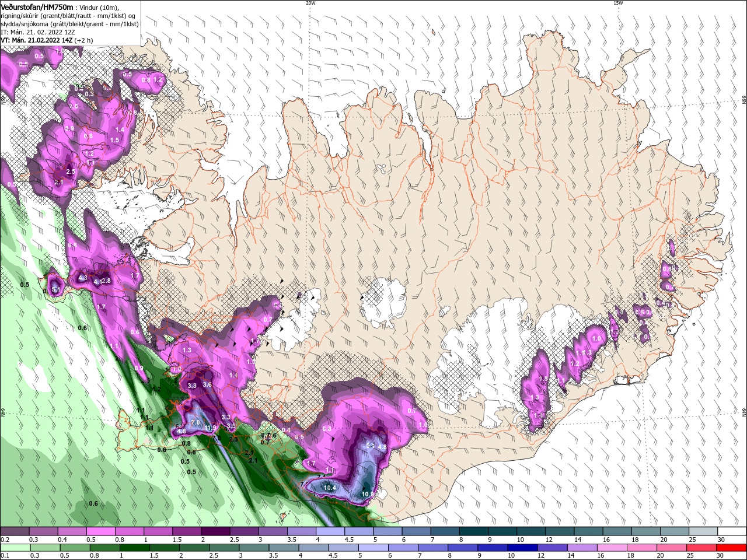The width and height of the screenshot is (747, 560).
Task: Click the 2.8 snowfall value at Snæfellsnes
Action: tap(106, 281)
